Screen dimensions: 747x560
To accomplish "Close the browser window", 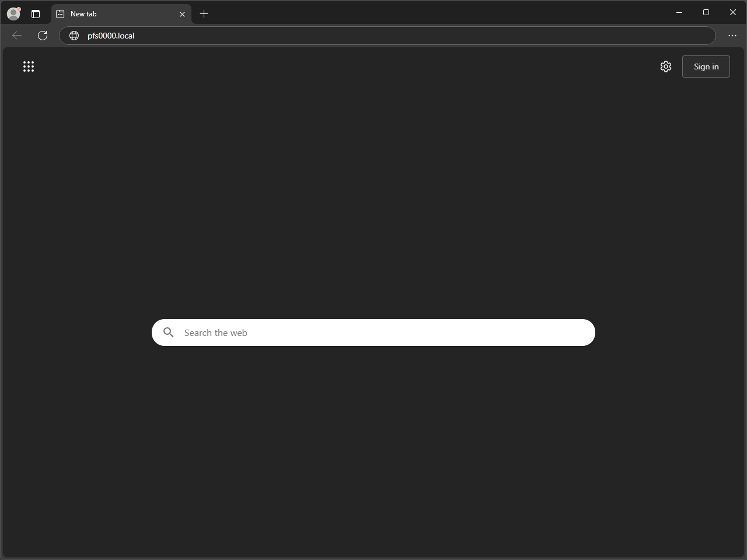I will click(x=733, y=12).
